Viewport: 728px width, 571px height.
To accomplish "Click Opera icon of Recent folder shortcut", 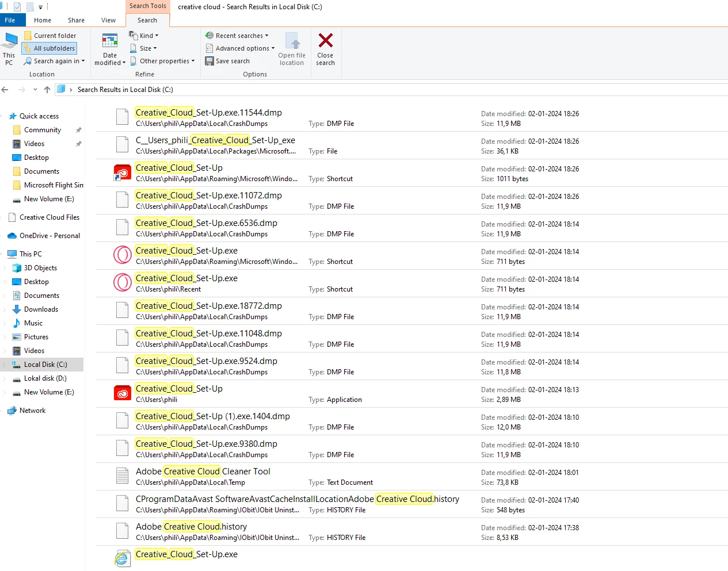I will pos(123,283).
